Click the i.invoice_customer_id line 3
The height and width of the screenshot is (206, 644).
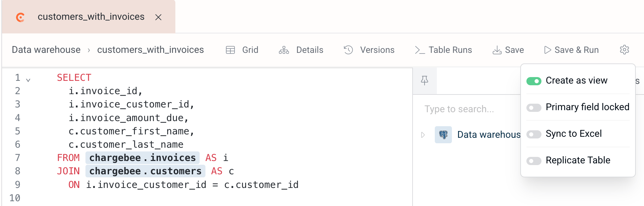[132, 104]
